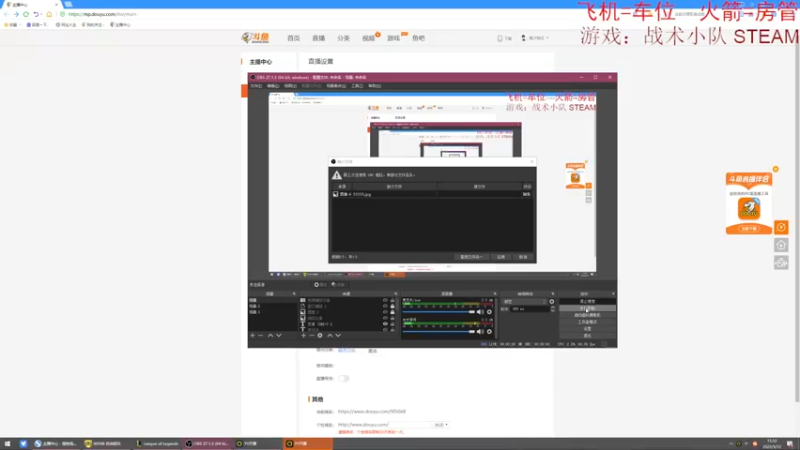Click 工作室模式 in OBS controls
The height and width of the screenshot is (450, 800).
click(x=587, y=322)
